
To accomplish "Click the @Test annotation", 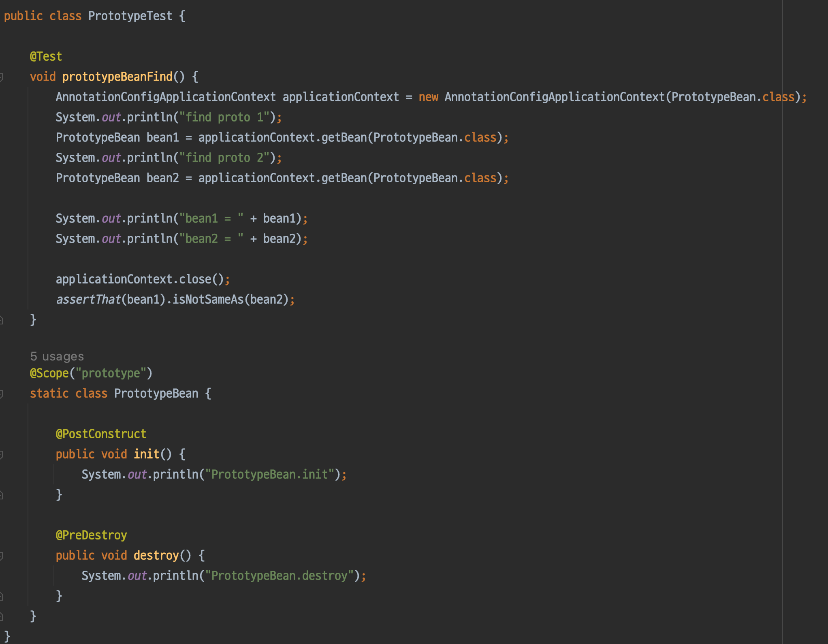I will click(x=46, y=57).
